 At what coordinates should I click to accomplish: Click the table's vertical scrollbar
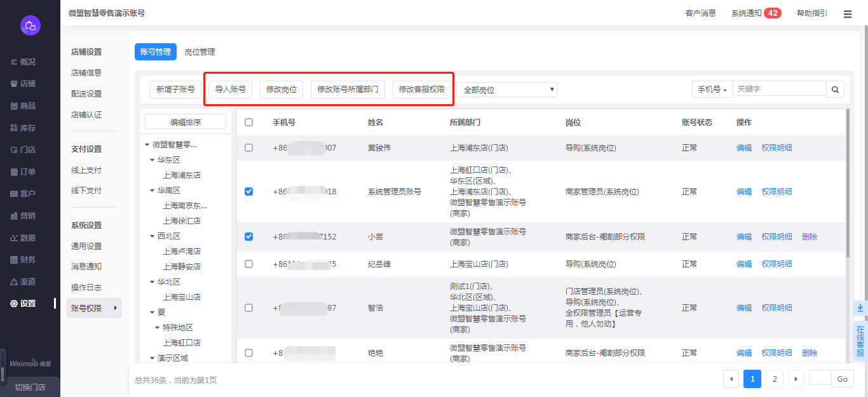[848, 184]
